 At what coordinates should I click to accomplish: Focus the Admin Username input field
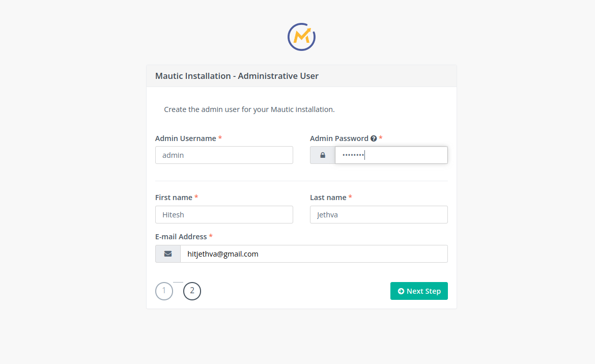coord(224,155)
